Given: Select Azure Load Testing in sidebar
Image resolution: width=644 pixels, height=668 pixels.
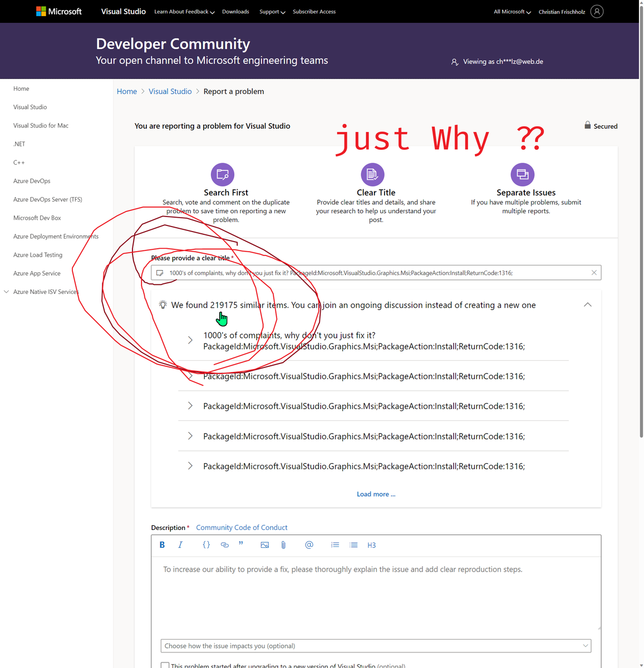Looking at the screenshot, I should pos(38,255).
